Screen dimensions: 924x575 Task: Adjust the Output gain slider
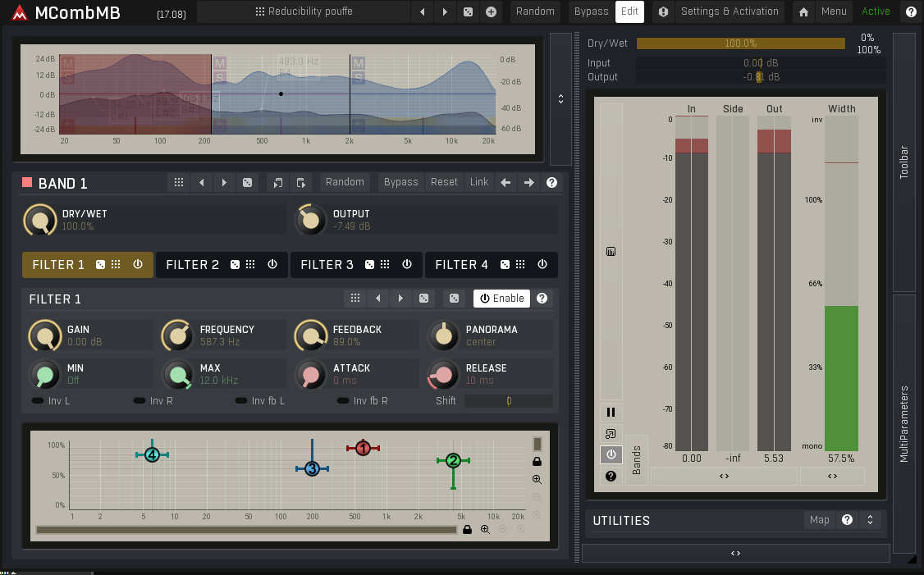point(760,77)
